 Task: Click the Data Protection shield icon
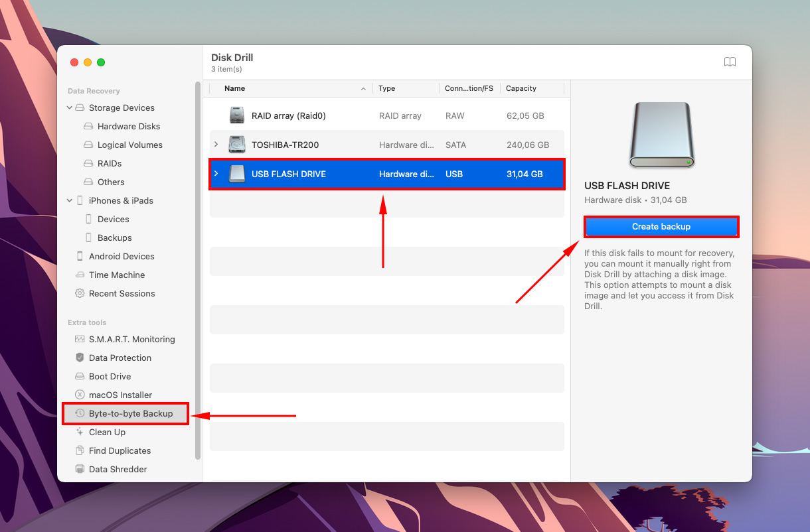[x=80, y=358]
